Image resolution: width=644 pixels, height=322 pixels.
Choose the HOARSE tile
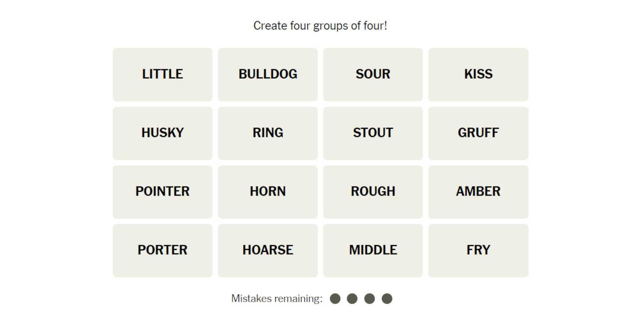point(268,250)
